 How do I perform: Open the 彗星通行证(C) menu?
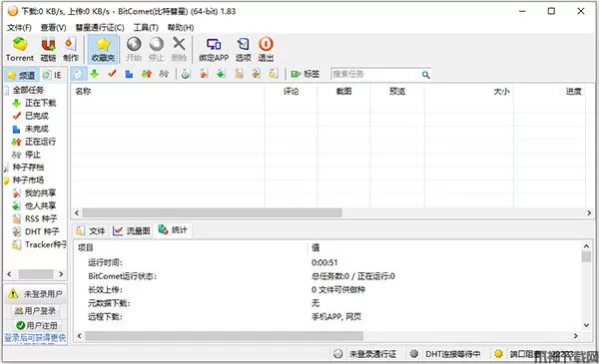[100, 28]
